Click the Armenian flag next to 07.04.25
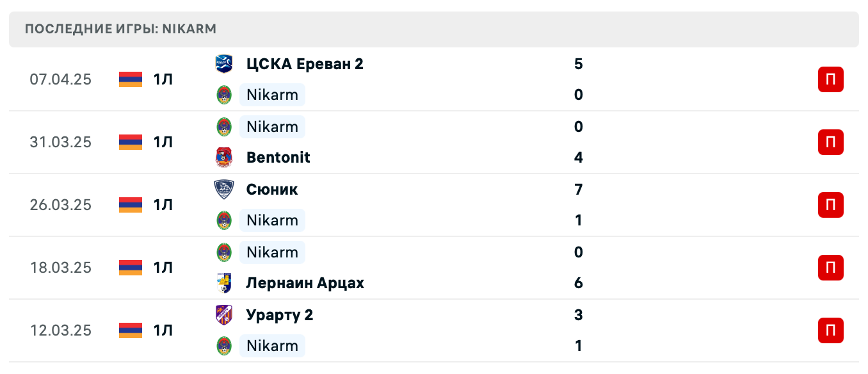 coord(129,79)
